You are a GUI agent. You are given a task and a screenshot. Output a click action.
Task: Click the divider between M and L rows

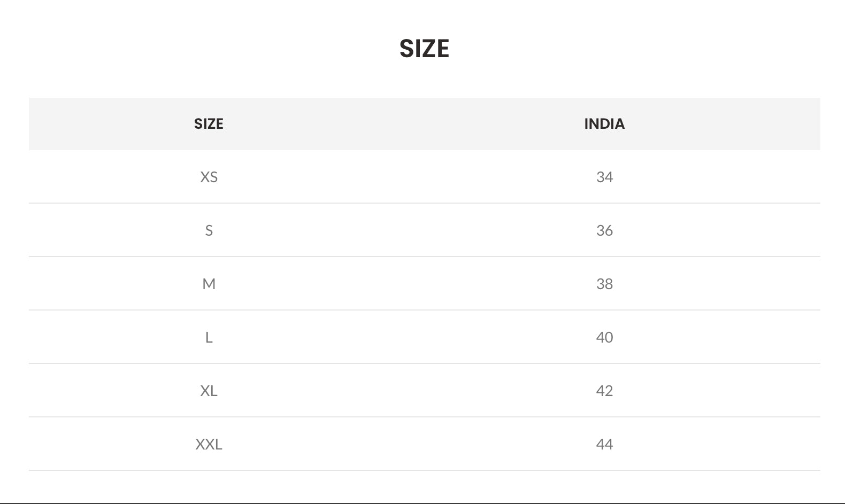[424, 310]
